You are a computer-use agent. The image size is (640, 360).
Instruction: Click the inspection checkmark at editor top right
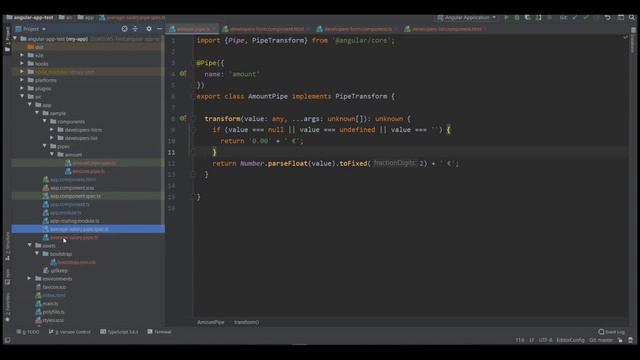tap(625, 37)
